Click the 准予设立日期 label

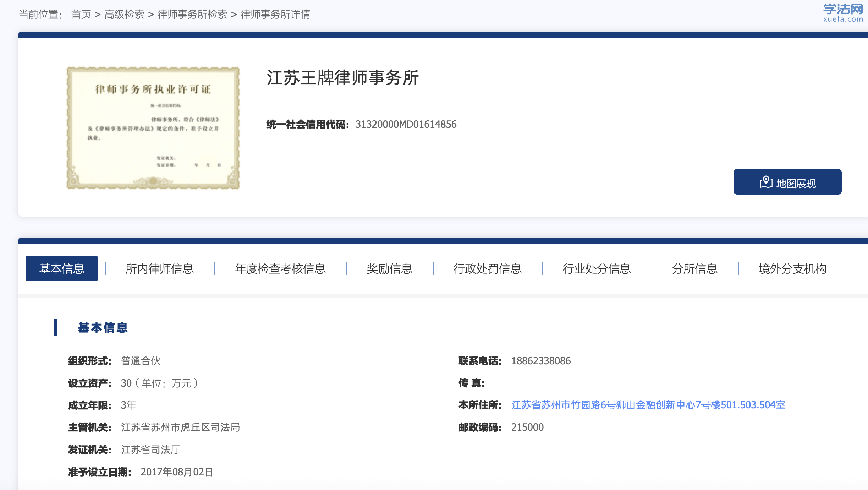click(100, 472)
